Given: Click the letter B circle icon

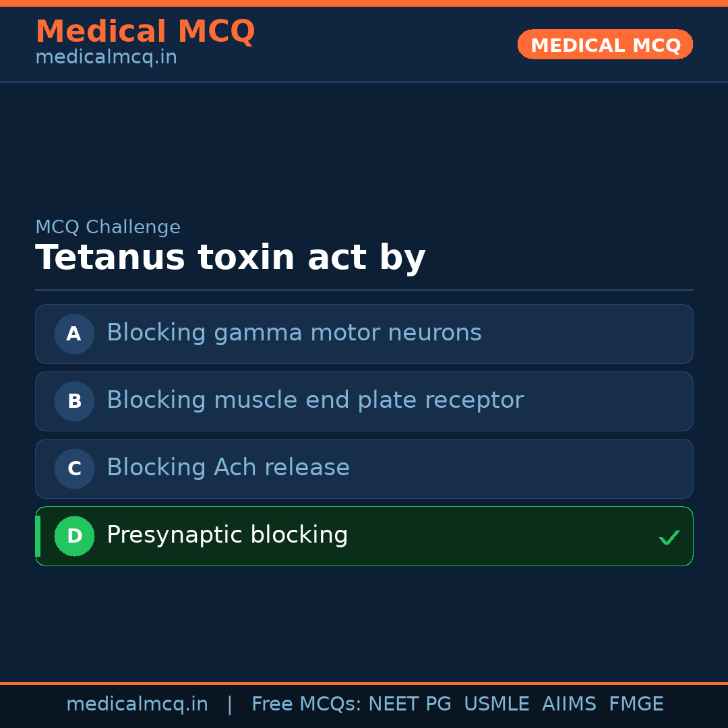Looking at the screenshot, I should pos(74,401).
